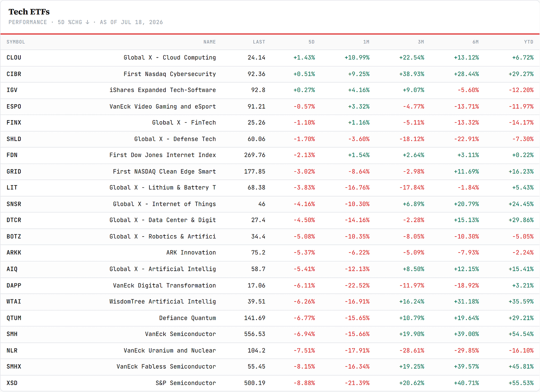
Task: Click Defiance Quantum fund name
Action: pos(188,318)
